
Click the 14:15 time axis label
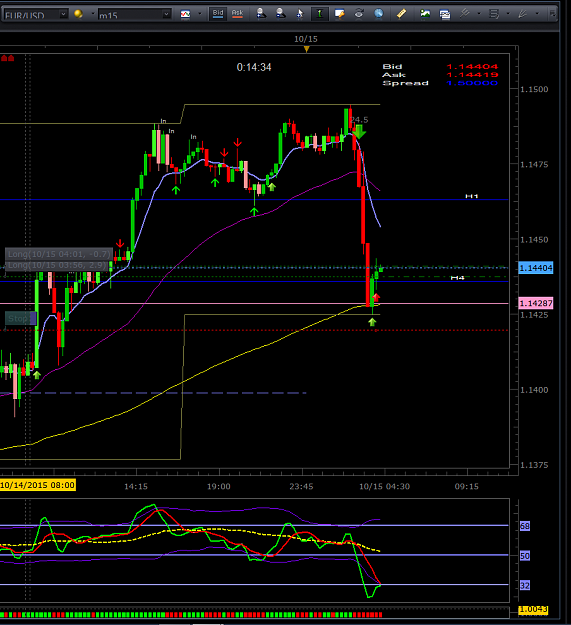click(136, 487)
